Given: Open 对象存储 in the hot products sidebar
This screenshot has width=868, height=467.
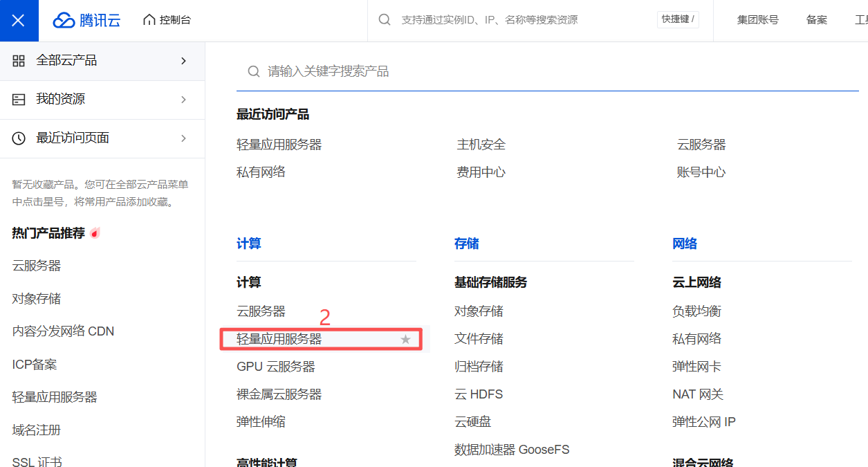Looking at the screenshot, I should (37, 299).
